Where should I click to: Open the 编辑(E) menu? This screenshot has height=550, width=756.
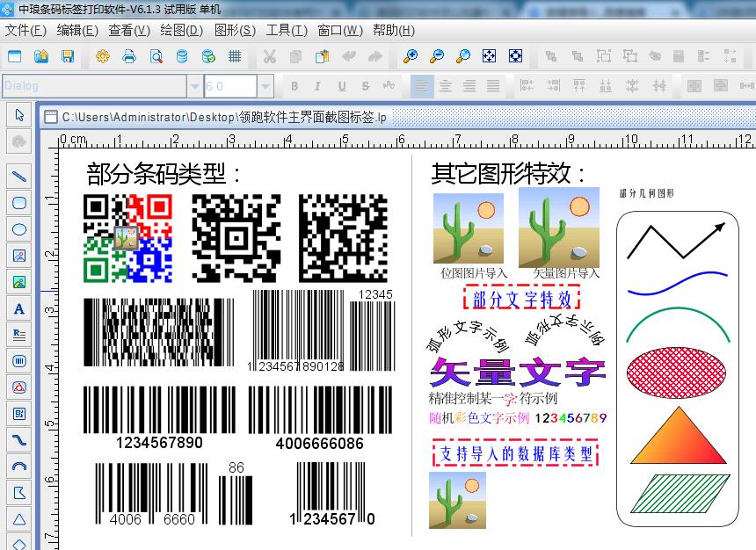pyautogui.click(x=77, y=31)
